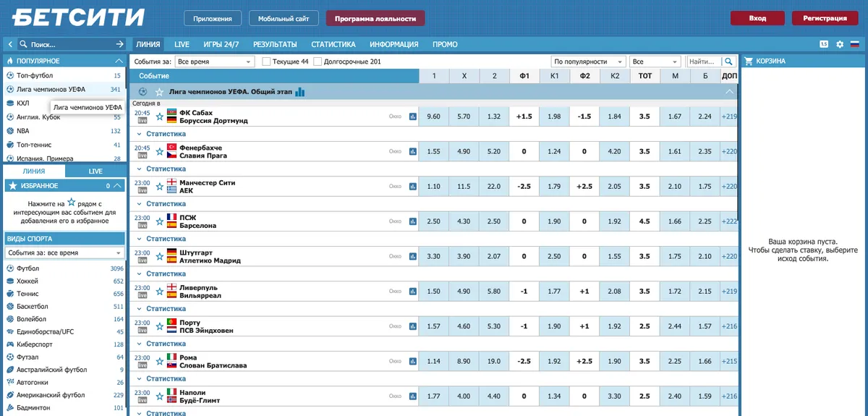Viewport: 868px width, 416px height.
Task: Open stats chart icon for Ливерпуль match
Action: coord(413,292)
